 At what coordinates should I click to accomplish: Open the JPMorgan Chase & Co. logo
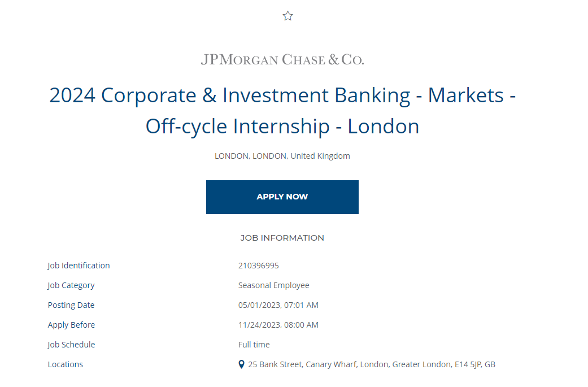point(282,60)
